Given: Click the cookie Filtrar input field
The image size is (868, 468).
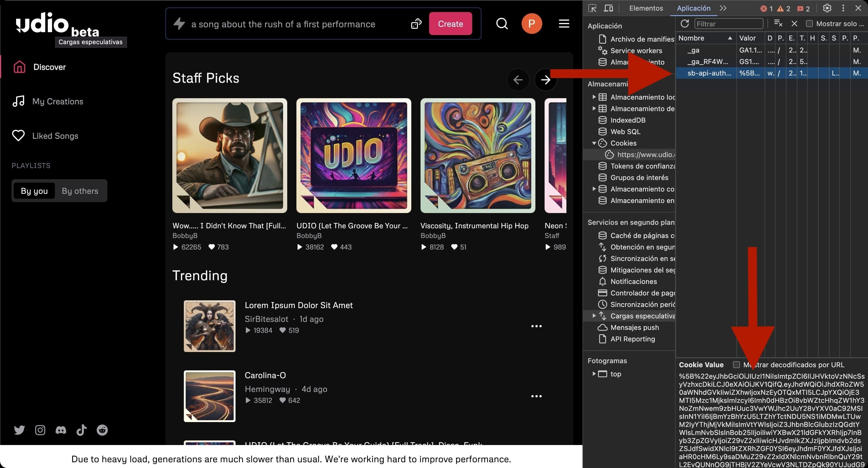Looking at the screenshot, I should 728,24.
